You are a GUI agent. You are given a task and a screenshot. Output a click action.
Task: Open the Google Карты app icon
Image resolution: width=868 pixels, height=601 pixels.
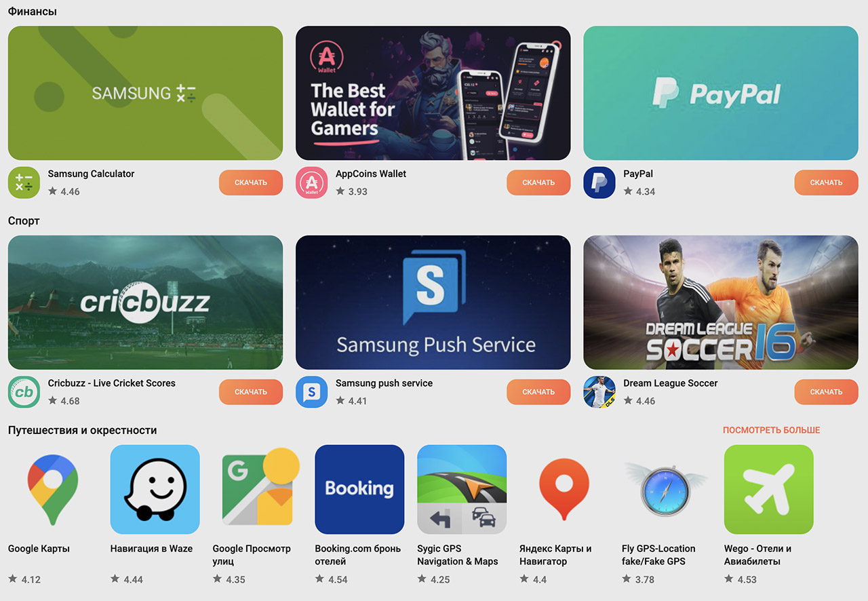(53, 490)
